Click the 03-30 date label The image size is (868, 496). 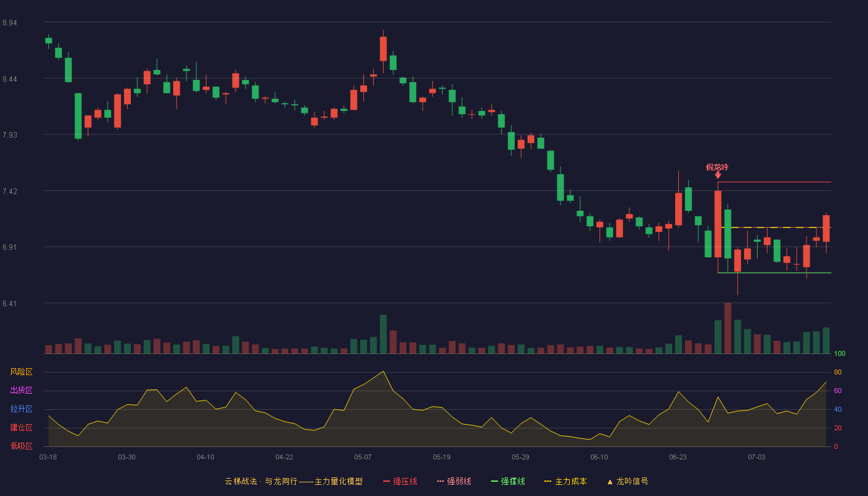point(126,457)
